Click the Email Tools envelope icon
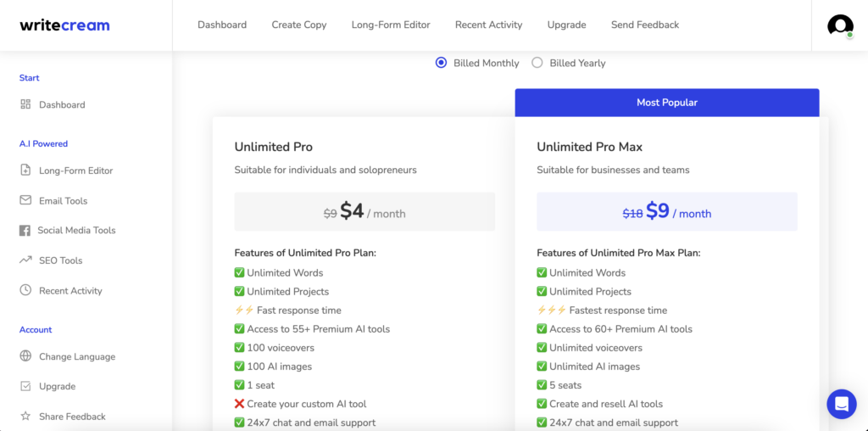The width and height of the screenshot is (868, 431). point(25,201)
